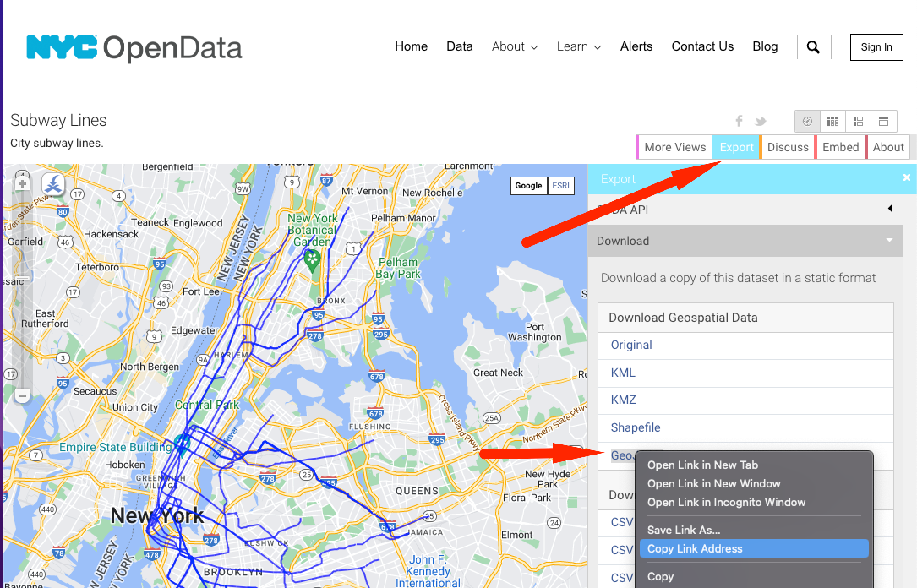The height and width of the screenshot is (588, 917).
Task: Click the John F. Kennedy International label
Action: (x=428, y=571)
